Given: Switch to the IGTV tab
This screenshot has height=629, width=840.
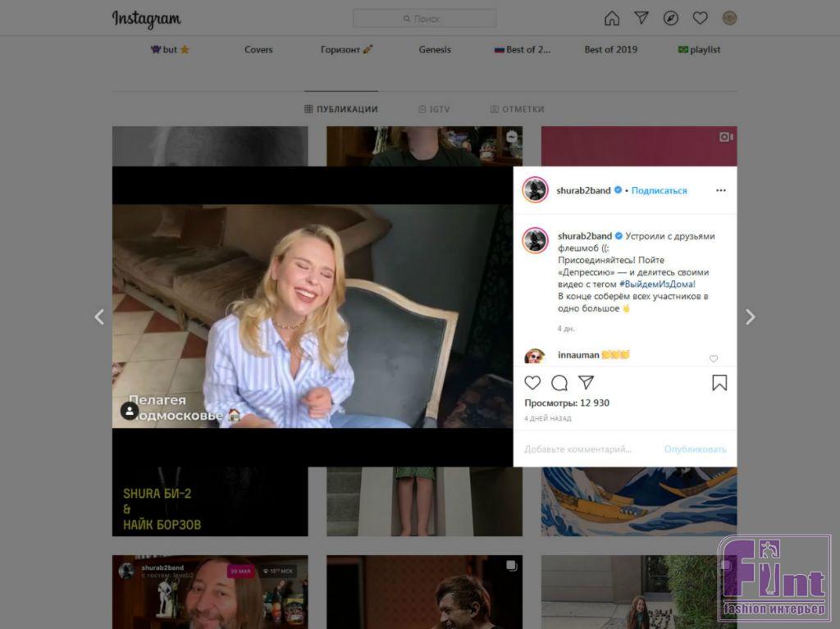Looking at the screenshot, I should coord(434,109).
